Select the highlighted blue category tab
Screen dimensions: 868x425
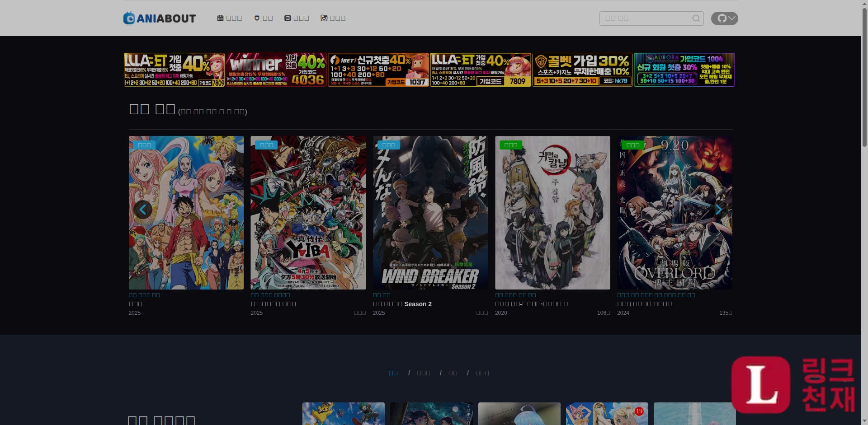[393, 373]
